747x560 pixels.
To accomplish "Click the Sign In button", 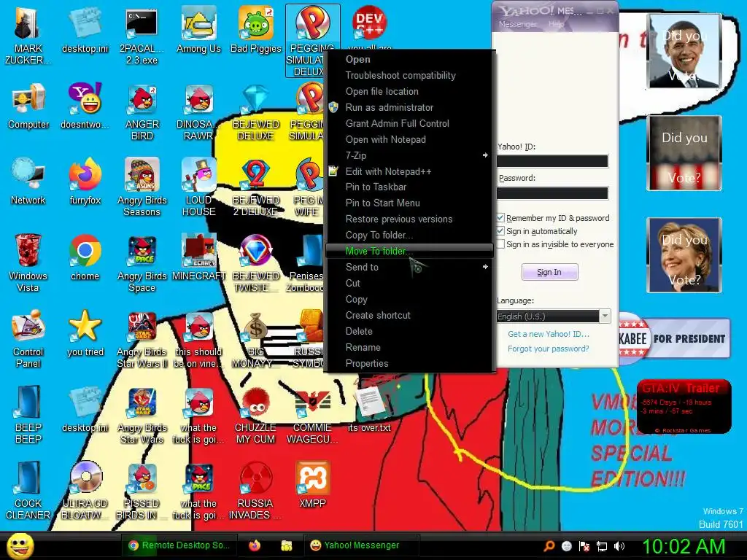I will coord(550,272).
